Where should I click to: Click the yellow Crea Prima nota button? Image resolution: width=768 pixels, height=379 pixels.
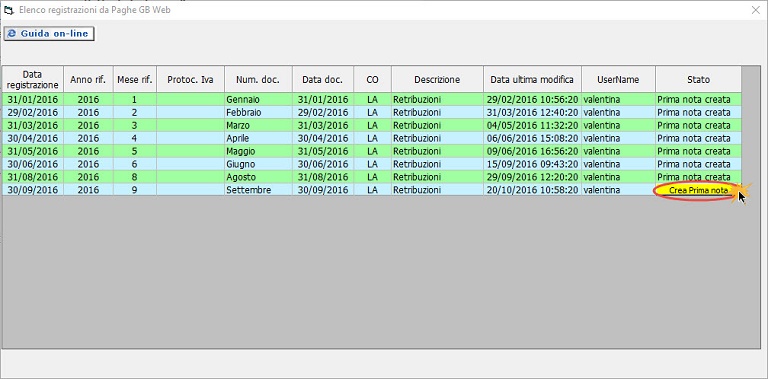pos(698,190)
